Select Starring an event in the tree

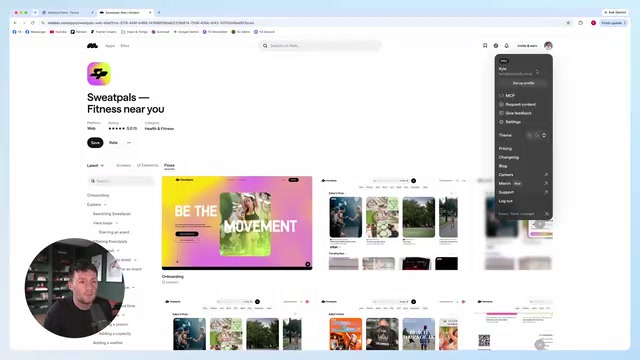click(x=114, y=232)
